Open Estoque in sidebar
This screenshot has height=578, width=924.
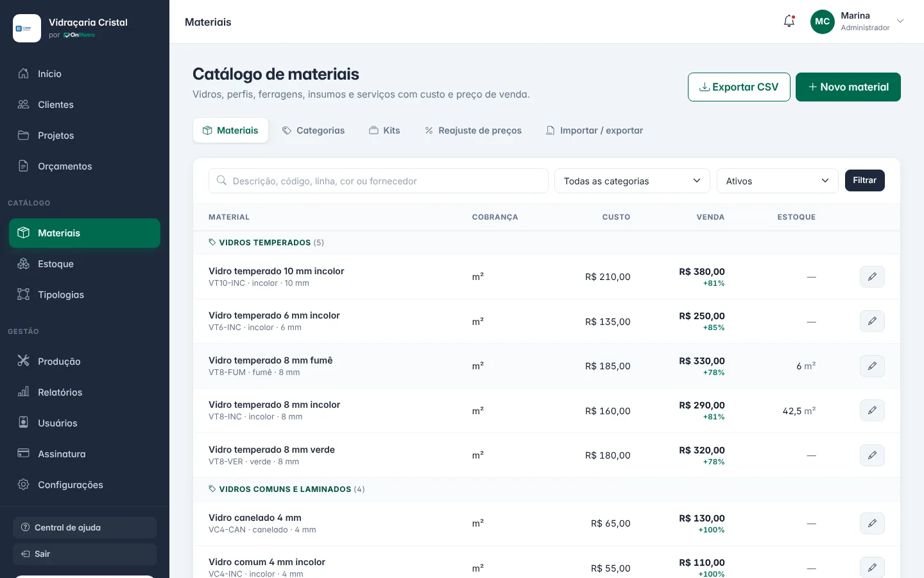(85, 264)
